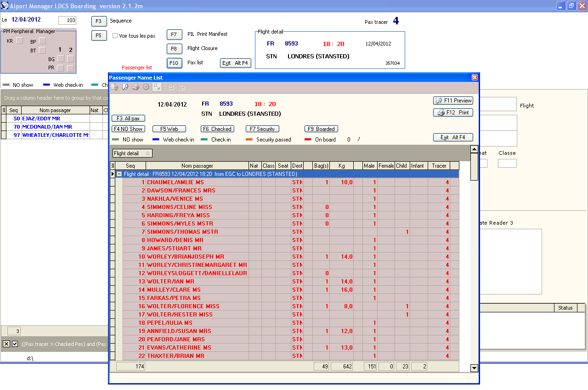Click the expand all groups toolbar icon
588x390 pixels.
[181, 87]
